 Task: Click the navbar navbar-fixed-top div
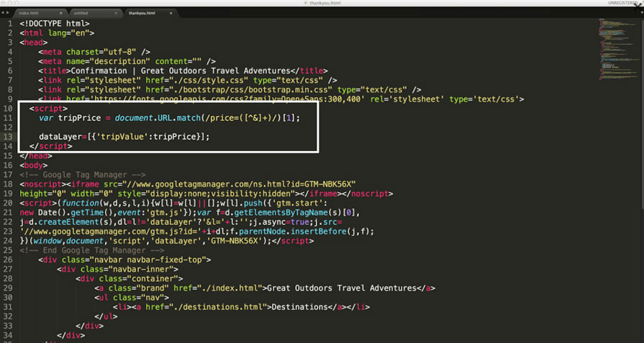pos(125,260)
